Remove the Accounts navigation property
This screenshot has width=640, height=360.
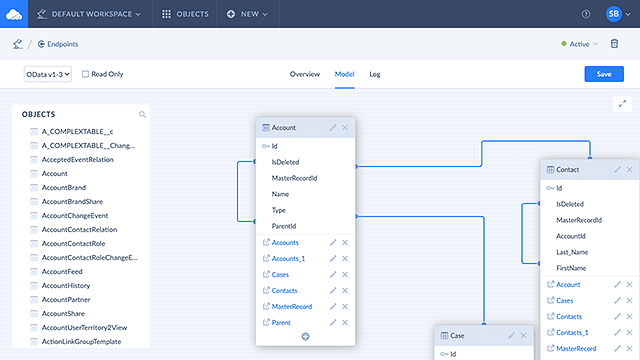coord(345,242)
